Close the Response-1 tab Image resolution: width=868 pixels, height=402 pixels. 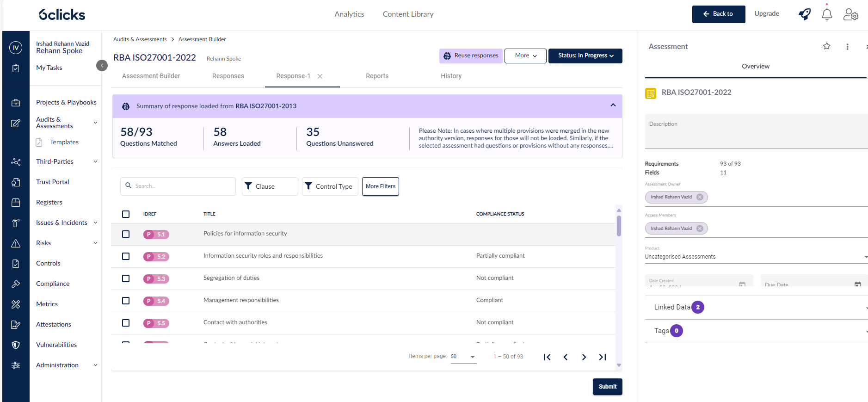(320, 76)
